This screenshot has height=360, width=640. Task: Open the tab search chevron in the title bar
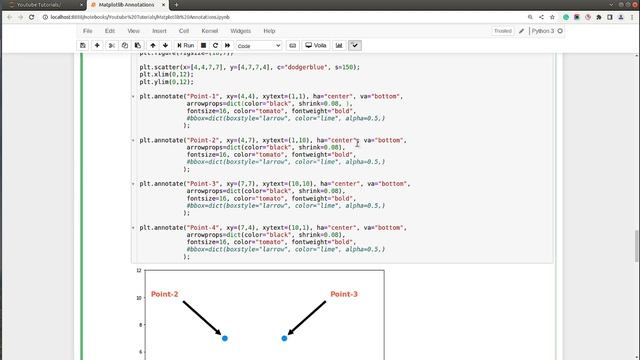tap(611, 4)
